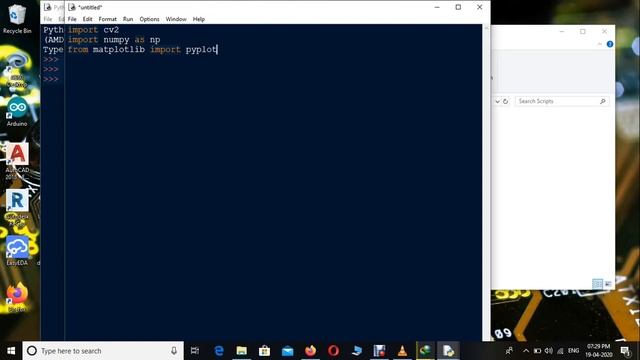
Task: Open Task View from the taskbar
Action: [x=195, y=351]
